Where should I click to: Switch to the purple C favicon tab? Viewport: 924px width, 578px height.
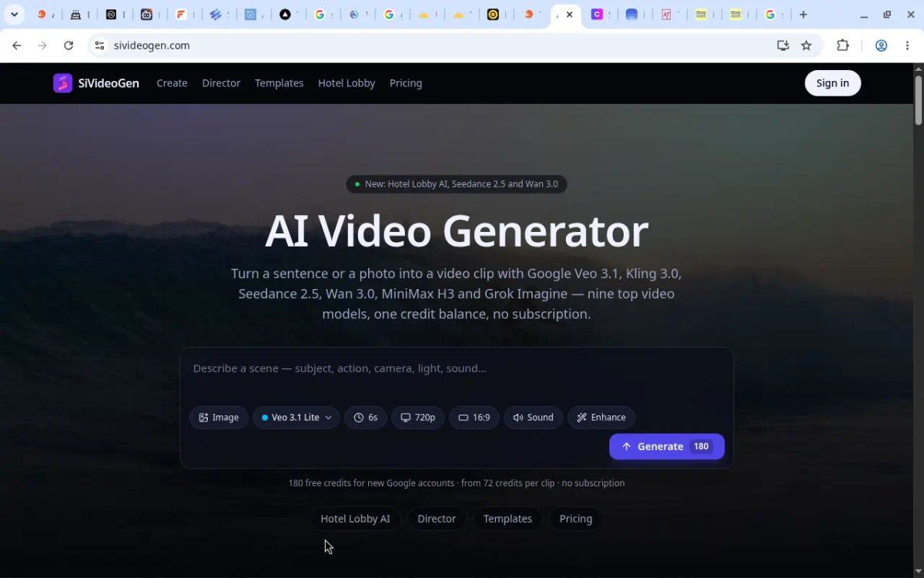tap(597, 15)
